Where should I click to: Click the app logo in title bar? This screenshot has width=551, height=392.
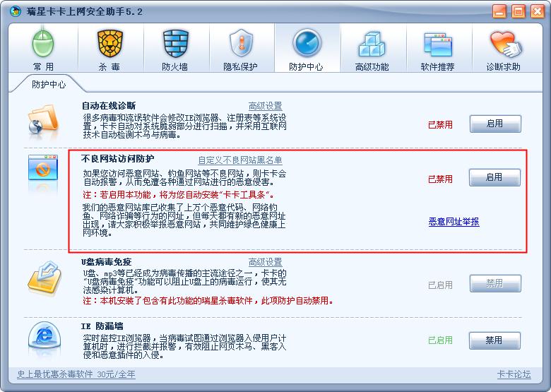[x=16, y=11]
